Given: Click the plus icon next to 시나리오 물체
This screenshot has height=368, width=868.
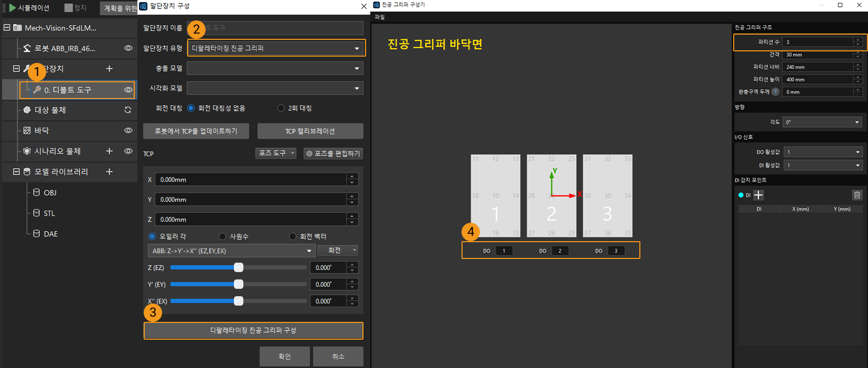Looking at the screenshot, I should click(x=109, y=151).
